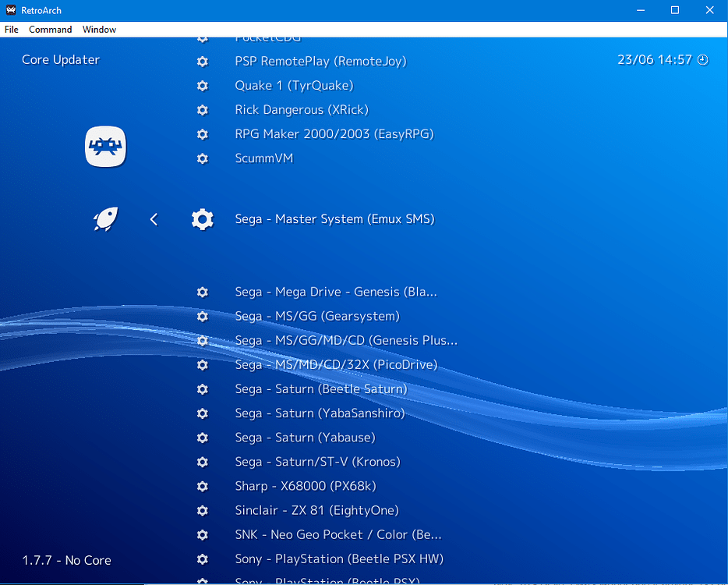Click gear icon beside Sega MS/GG Gearsystem

point(203,317)
